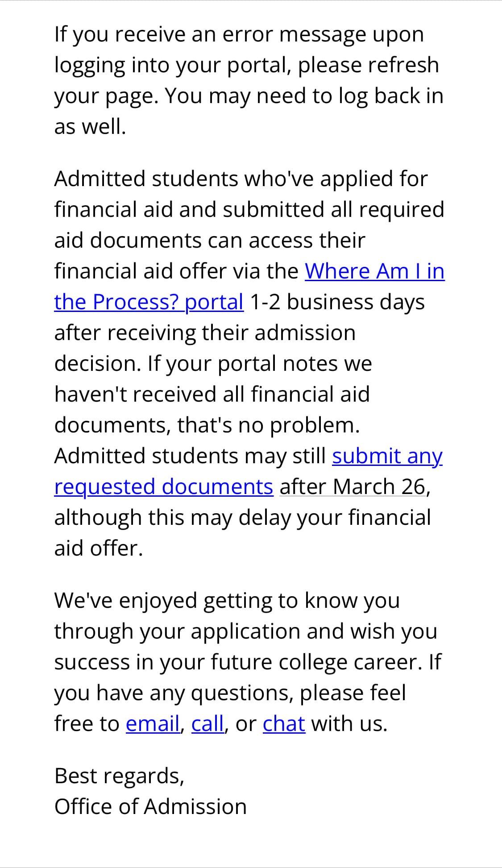The width and height of the screenshot is (502, 868).
Task: Click the "as well." text
Action: pyautogui.click(x=90, y=127)
